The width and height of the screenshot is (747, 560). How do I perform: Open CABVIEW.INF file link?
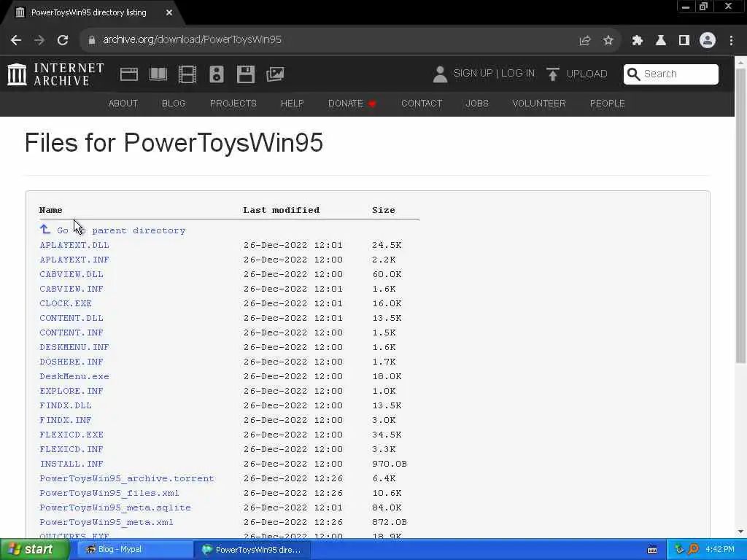click(x=71, y=289)
